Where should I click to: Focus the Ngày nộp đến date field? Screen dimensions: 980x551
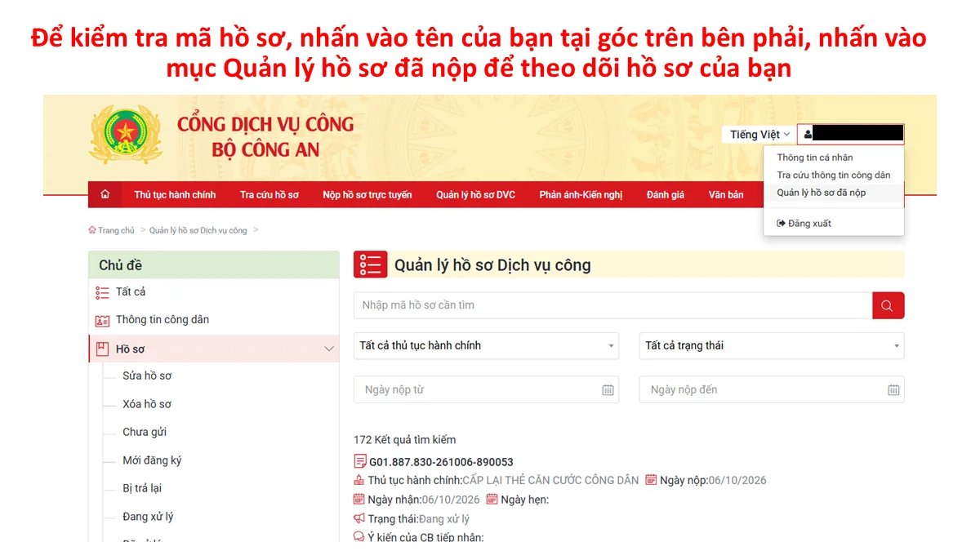tap(772, 389)
